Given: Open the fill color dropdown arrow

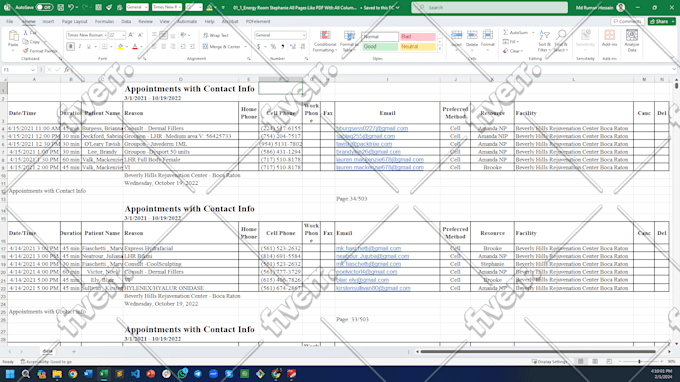Looking at the screenshot, I should click(x=127, y=46).
